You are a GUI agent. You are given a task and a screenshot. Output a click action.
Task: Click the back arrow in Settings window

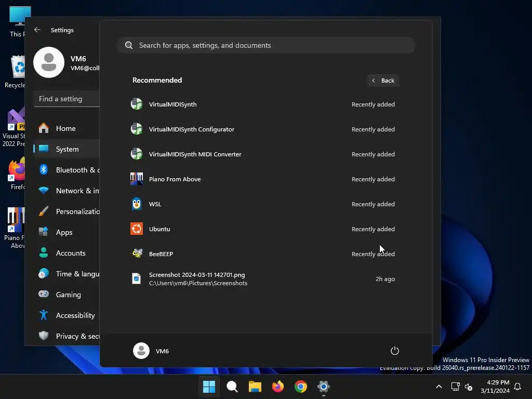point(37,30)
